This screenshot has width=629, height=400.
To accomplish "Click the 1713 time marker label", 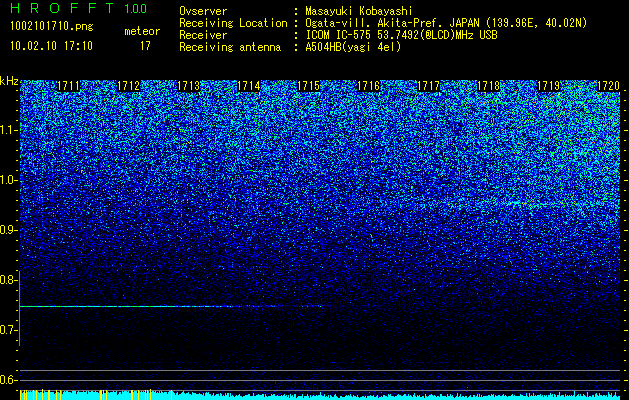I will [189, 86].
